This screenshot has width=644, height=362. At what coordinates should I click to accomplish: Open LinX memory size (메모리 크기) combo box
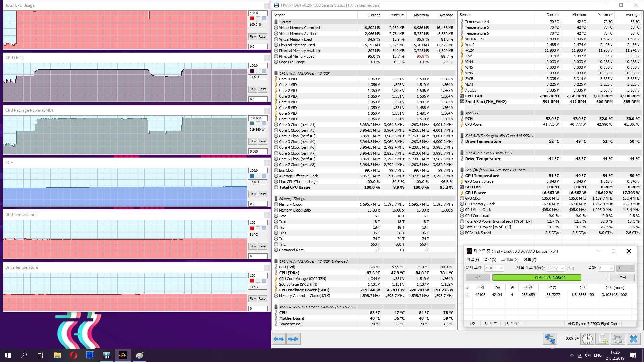coord(562,268)
